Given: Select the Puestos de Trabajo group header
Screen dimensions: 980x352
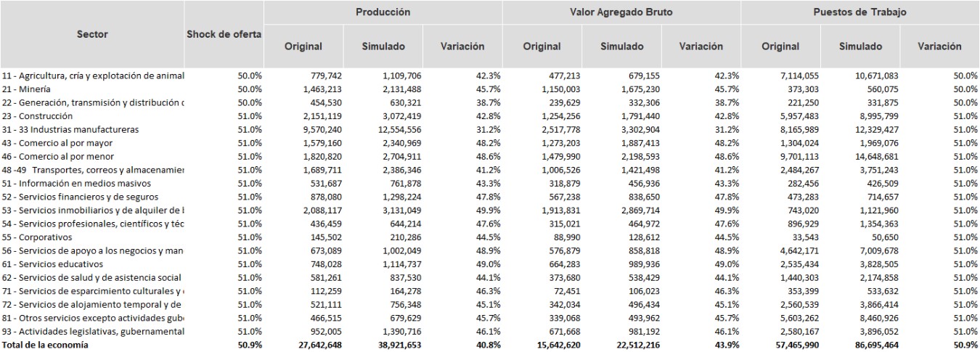Looking at the screenshot, I should tap(859, 12).
